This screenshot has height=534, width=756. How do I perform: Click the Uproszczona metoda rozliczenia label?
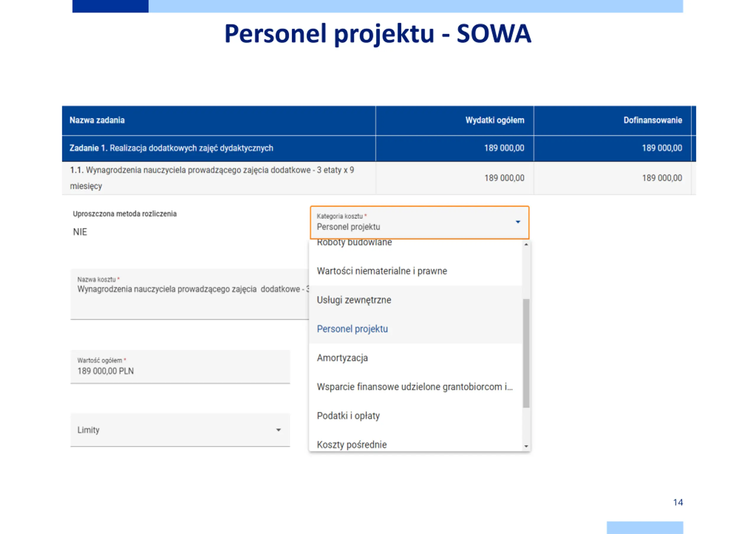pyautogui.click(x=125, y=214)
